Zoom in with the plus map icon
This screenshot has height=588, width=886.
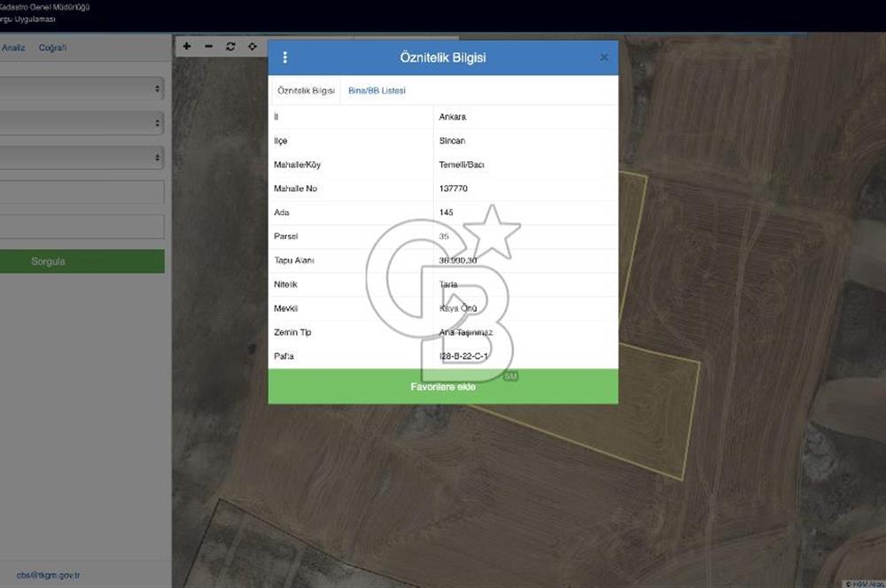pyautogui.click(x=187, y=46)
